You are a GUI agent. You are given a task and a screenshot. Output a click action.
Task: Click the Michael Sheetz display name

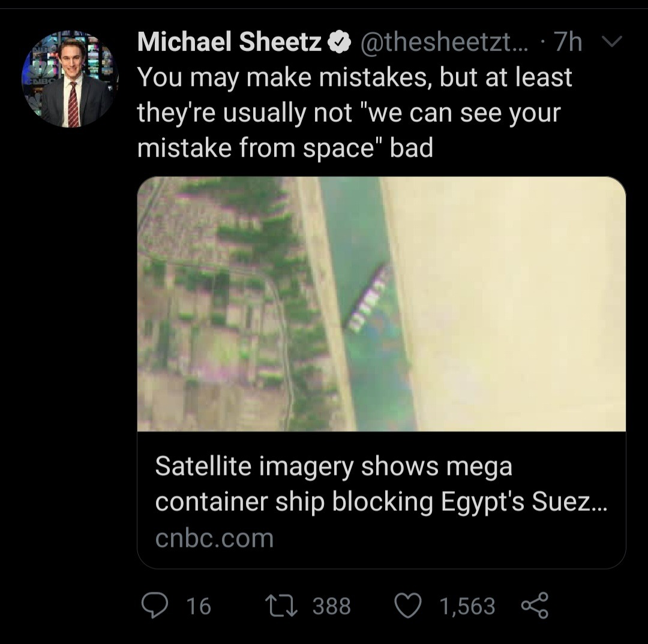[230, 42]
